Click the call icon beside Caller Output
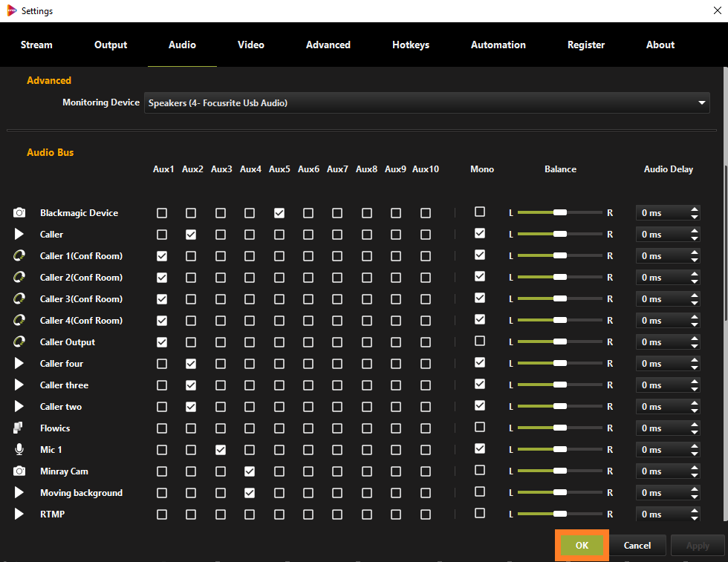728x562 pixels. coord(19,342)
